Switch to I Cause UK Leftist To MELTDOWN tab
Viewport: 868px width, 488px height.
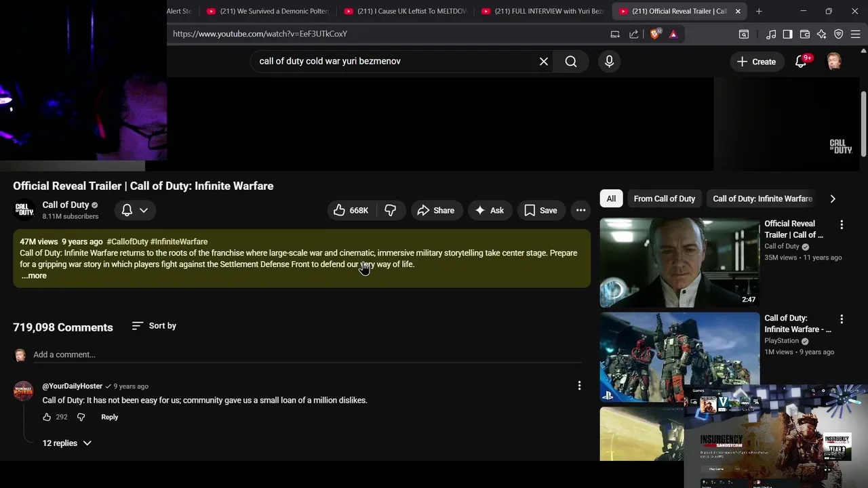coord(406,11)
